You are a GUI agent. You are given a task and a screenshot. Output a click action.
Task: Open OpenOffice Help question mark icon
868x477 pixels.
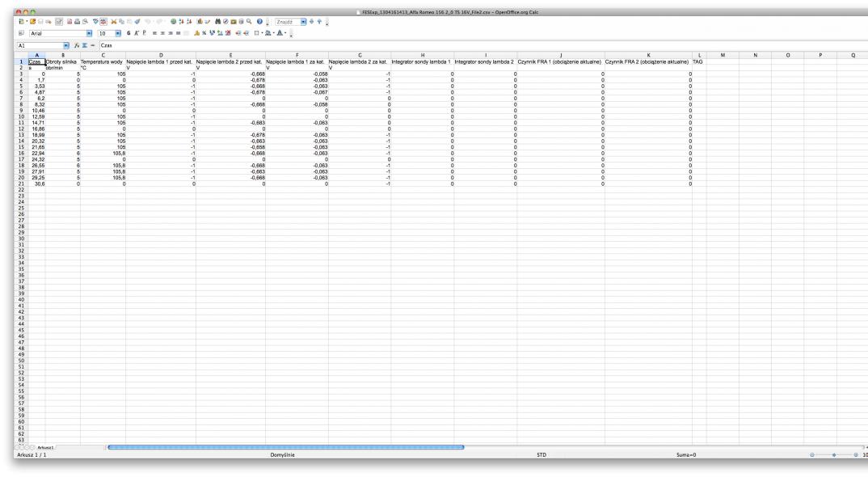pyautogui.click(x=259, y=22)
